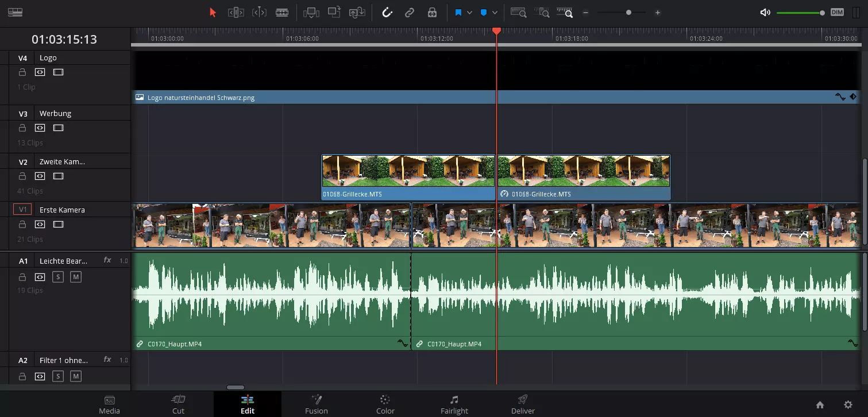Click the curve editor icon on Logo clip
Viewport: 868px width, 417px height.
(x=840, y=97)
